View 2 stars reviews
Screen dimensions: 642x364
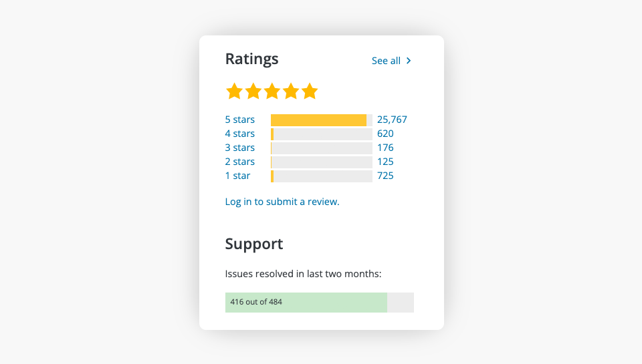(240, 162)
